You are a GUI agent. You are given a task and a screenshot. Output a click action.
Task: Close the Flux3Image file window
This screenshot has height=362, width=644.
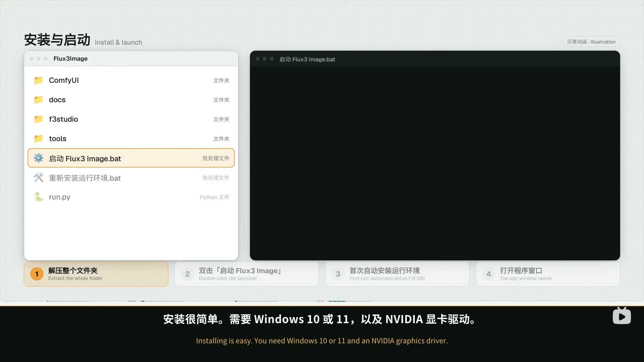32,59
